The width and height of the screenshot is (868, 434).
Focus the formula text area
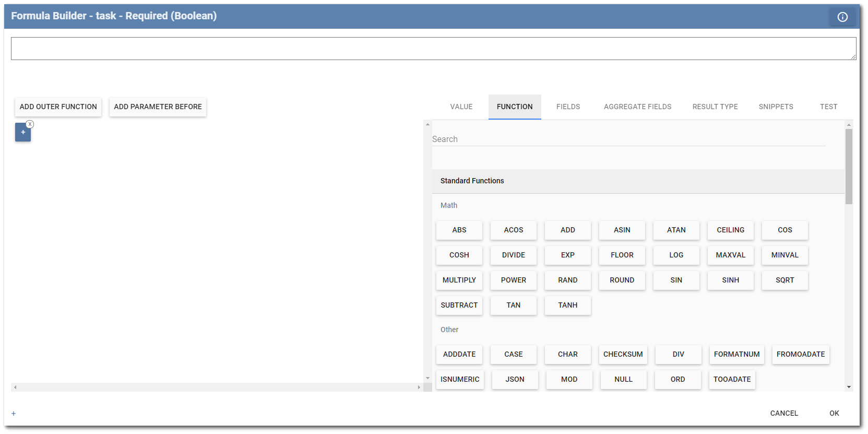tap(433, 49)
